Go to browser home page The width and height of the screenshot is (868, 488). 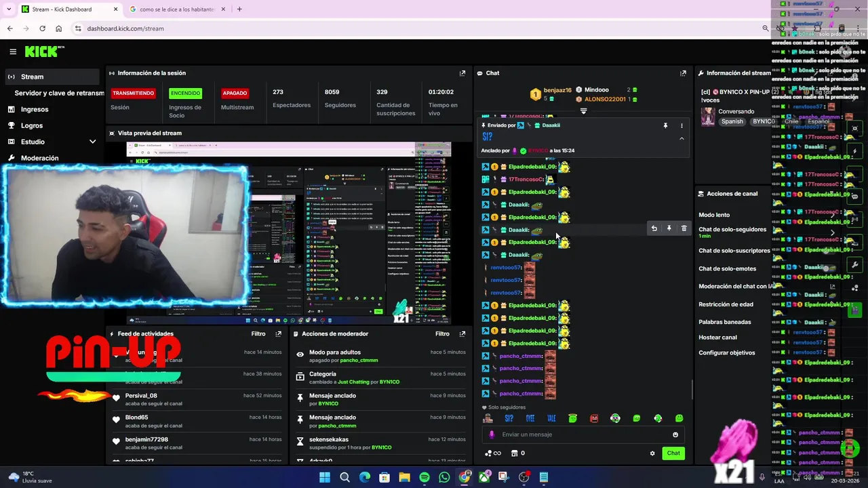point(58,28)
